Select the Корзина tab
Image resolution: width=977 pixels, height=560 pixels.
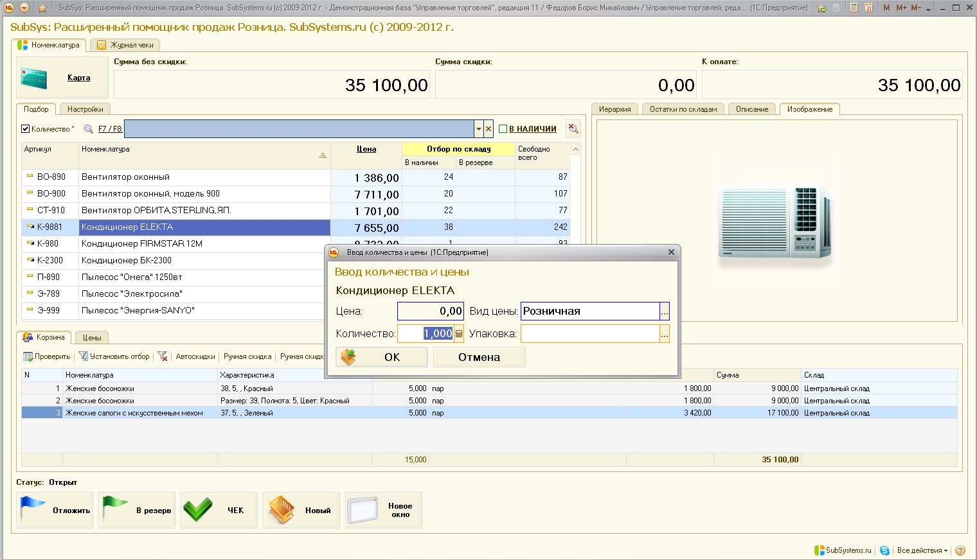click(x=44, y=337)
